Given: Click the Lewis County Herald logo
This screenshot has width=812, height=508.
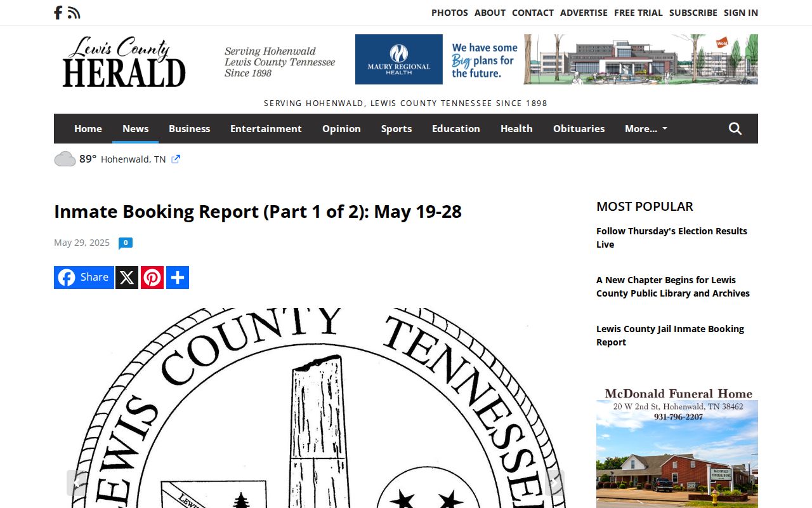Looking at the screenshot, I should (x=124, y=62).
